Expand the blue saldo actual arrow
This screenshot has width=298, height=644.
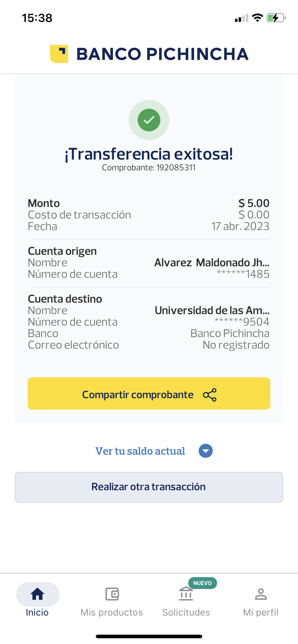click(206, 451)
